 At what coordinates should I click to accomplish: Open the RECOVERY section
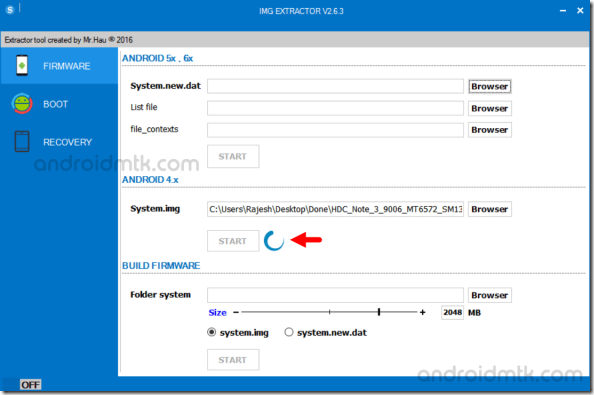tap(59, 142)
